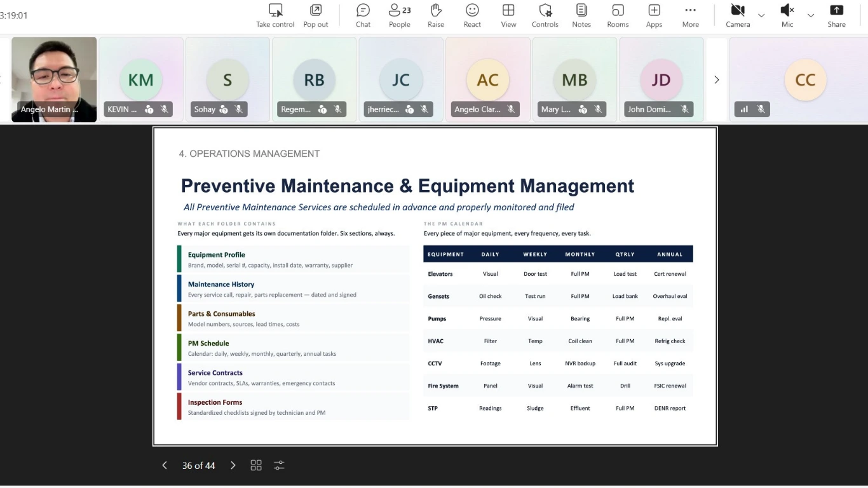The image size is (868, 488).
Task: Select KEVIN participant tile with KM avatar
Action: pyautogui.click(x=141, y=79)
